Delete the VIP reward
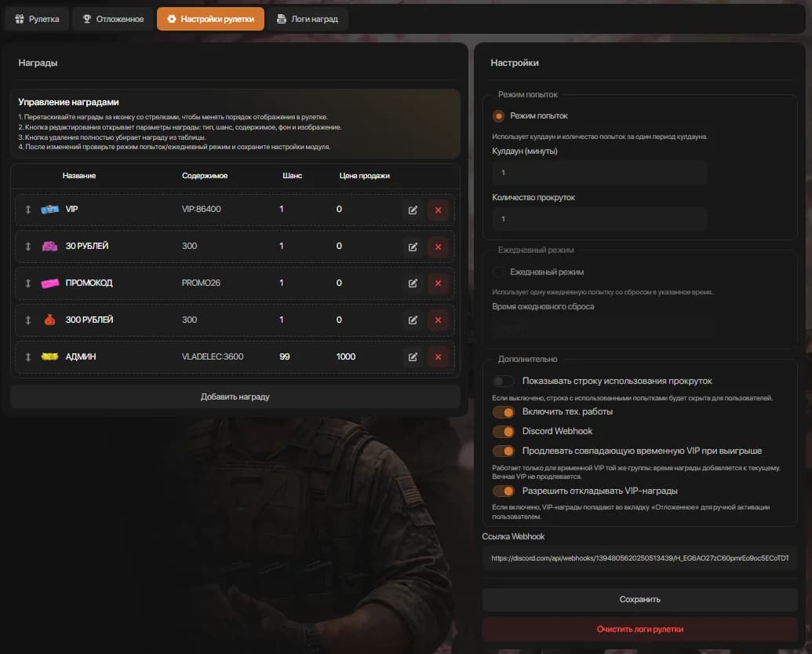This screenshot has height=654, width=812. click(x=438, y=210)
